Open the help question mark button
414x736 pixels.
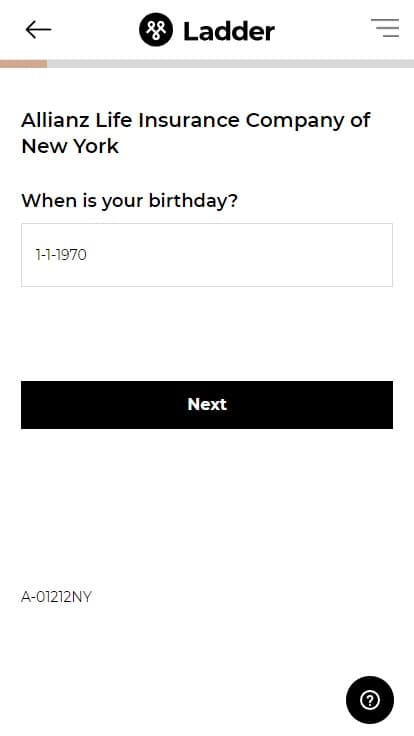point(370,700)
